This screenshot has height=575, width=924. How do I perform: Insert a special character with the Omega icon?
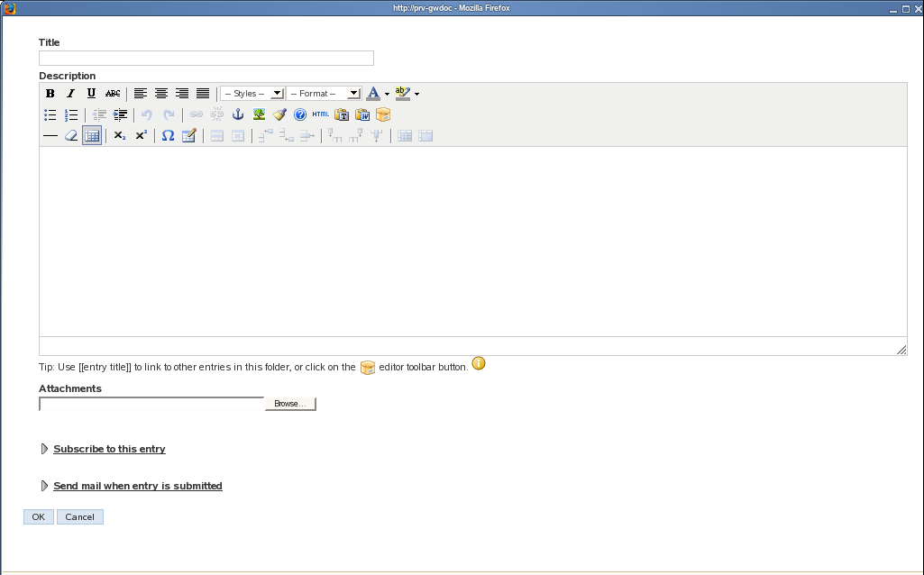click(167, 135)
